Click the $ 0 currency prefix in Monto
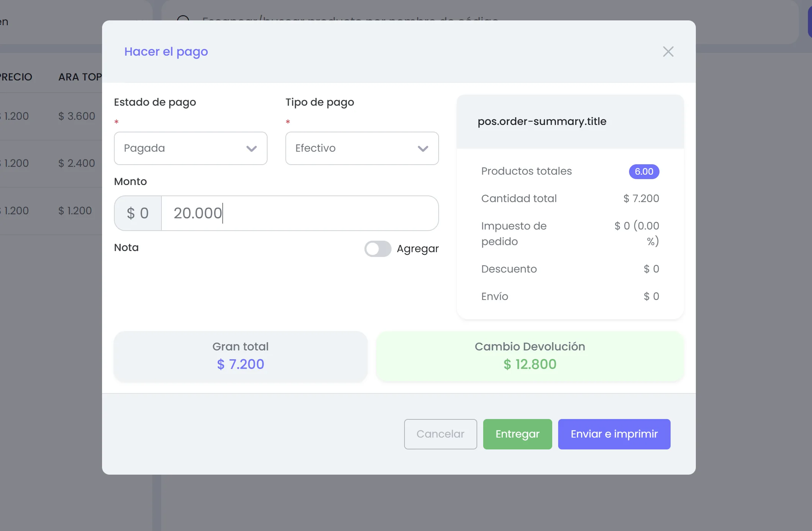Image resolution: width=812 pixels, height=531 pixels. (x=138, y=213)
